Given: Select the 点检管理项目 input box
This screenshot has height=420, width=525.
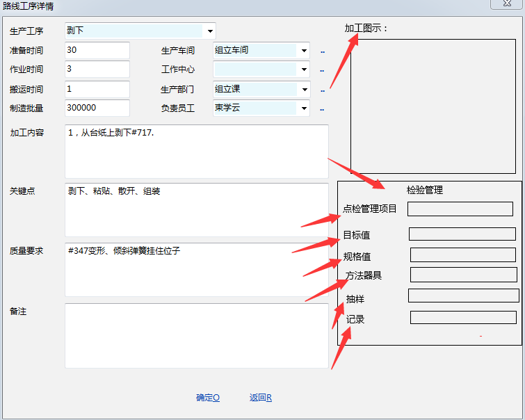Looking at the screenshot, I should click(460, 209).
